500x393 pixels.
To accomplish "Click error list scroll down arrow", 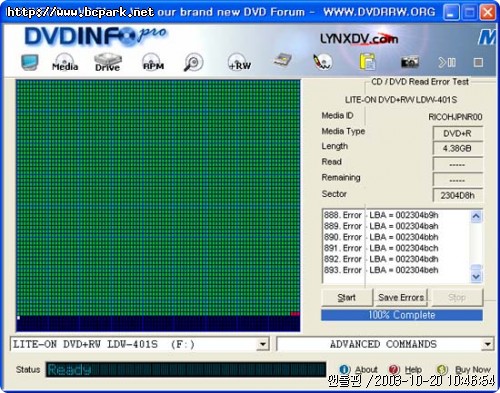I will coord(476,276).
